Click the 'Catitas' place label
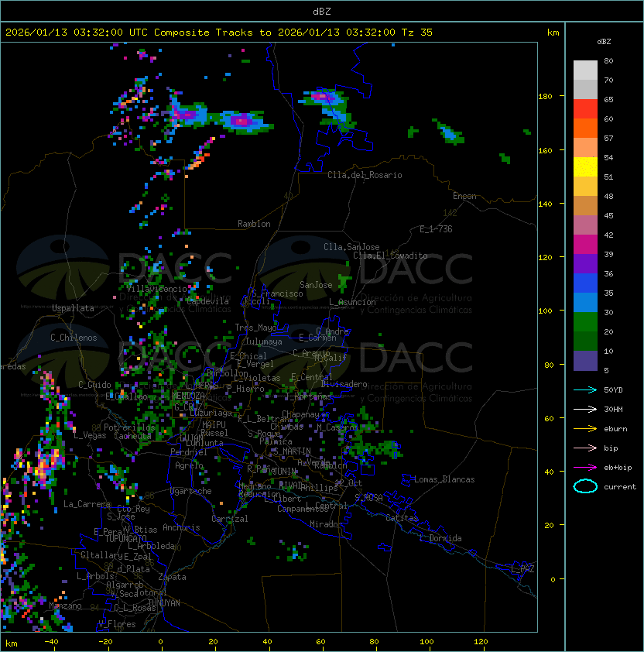Viewport: 644px width, 652px height. pos(402,518)
